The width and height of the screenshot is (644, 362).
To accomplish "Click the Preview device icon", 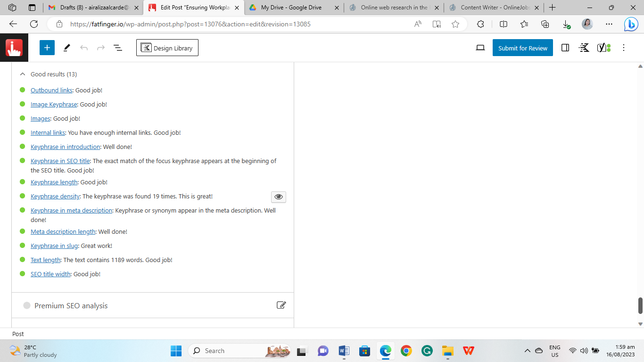I will click(x=480, y=48).
